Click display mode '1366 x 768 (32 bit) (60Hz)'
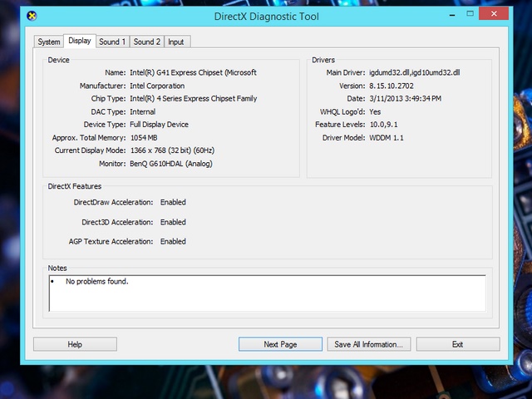Viewport: 532px width, 399px height. [x=172, y=150]
